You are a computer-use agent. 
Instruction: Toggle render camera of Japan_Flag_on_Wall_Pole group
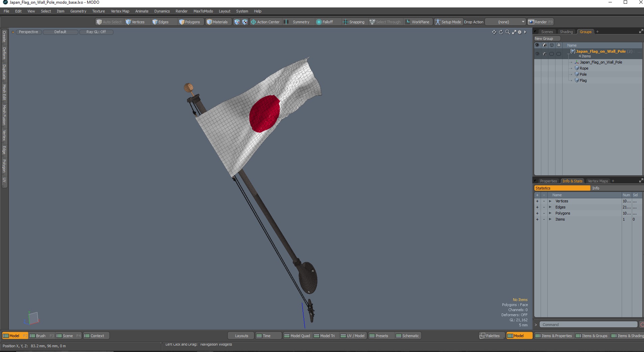(x=544, y=54)
